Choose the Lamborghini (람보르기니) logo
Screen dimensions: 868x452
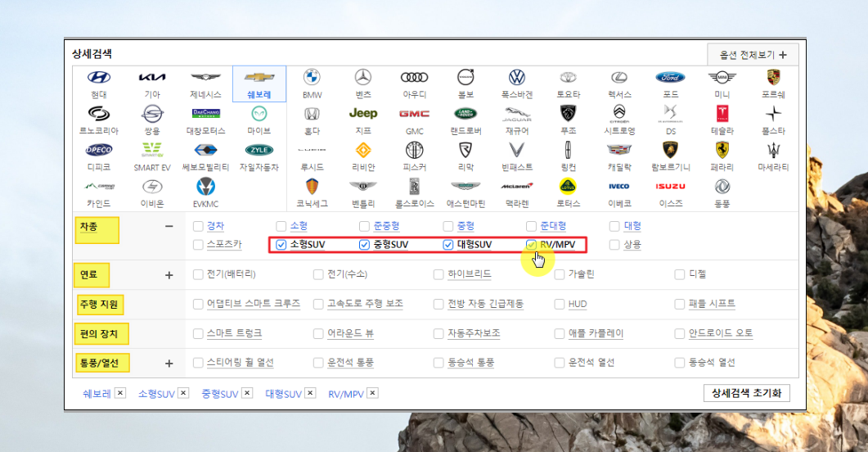coord(670,150)
